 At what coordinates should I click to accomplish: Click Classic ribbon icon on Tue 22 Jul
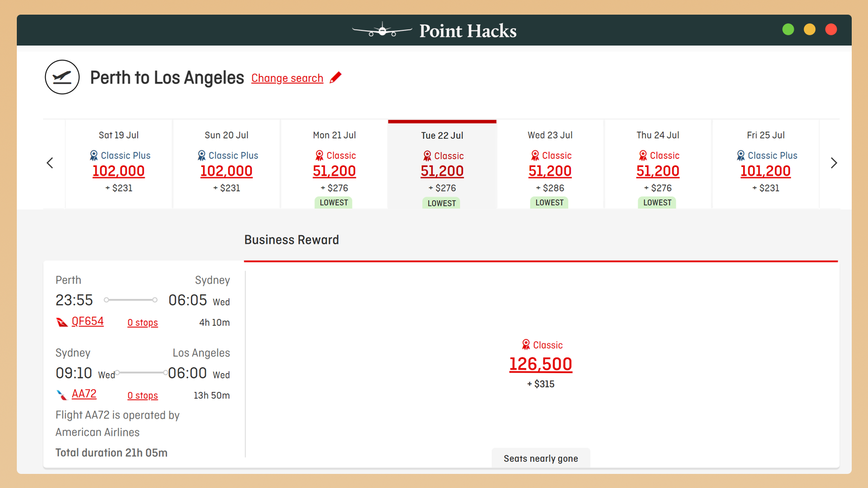point(427,156)
